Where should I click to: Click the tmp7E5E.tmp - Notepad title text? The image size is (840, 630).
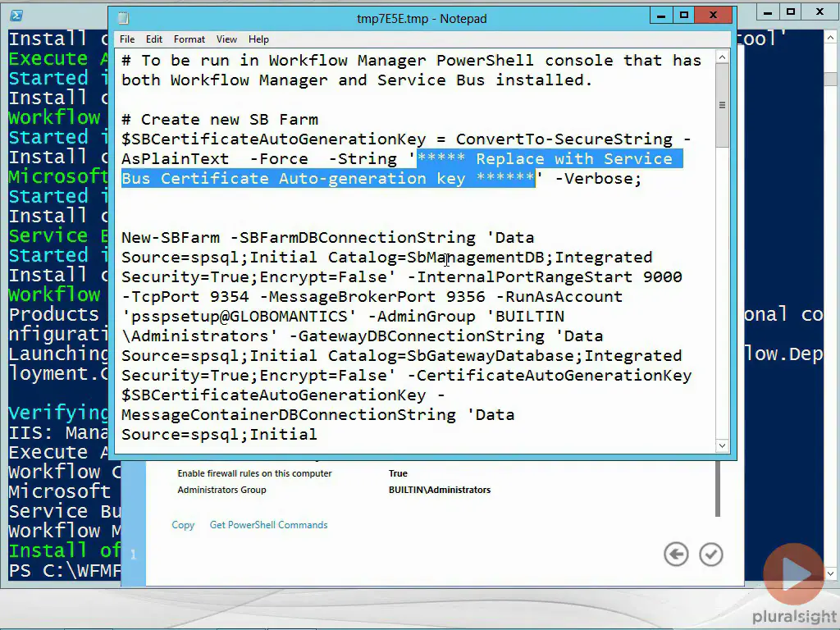click(422, 19)
